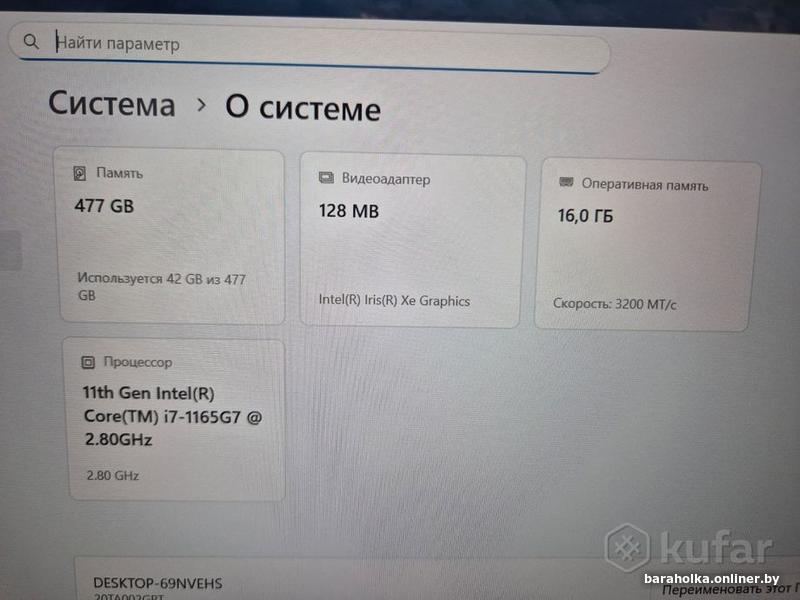Open the Видеоадаптер 128 MB card
Viewport: 800px width, 600px height.
pyautogui.click(x=412, y=240)
